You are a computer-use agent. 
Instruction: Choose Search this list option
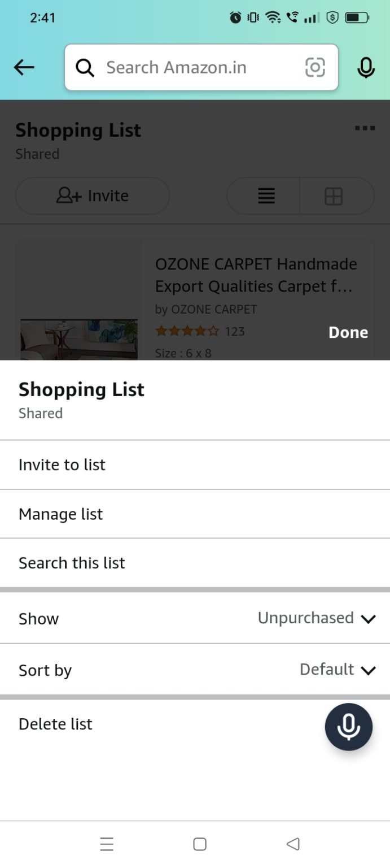tap(71, 562)
